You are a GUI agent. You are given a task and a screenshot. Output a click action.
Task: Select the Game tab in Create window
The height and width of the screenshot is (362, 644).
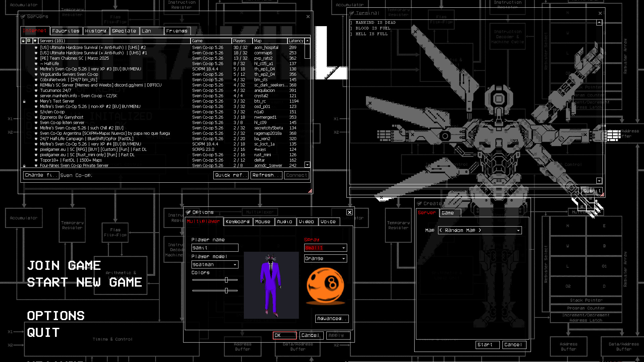[450, 213]
